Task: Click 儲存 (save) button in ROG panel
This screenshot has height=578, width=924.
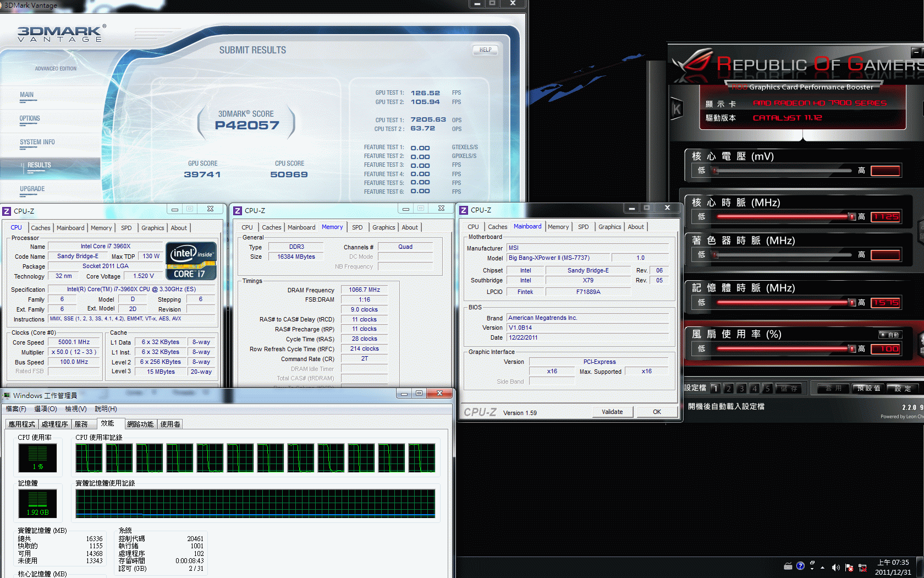Action: click(x=789, y=388)
